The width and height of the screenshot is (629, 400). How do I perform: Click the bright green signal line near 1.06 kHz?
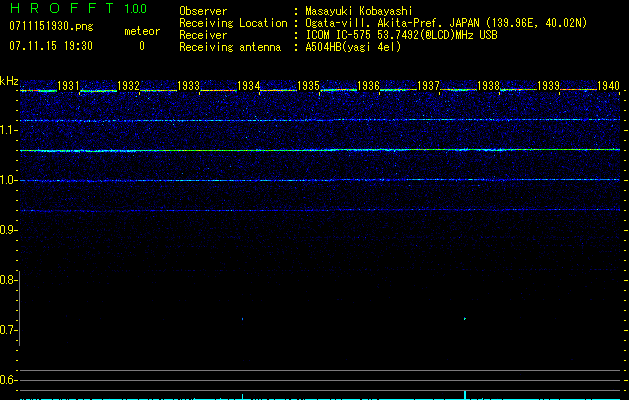coord(320,150)
